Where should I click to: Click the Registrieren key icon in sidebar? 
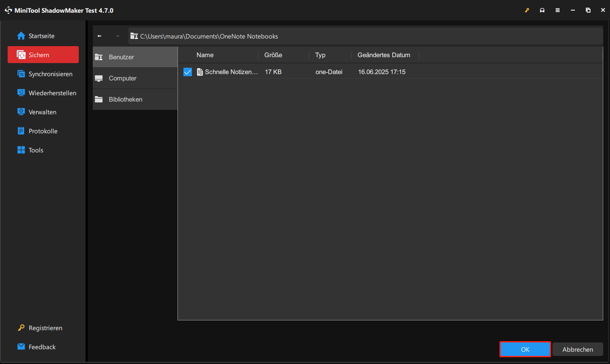tap(21, 328)
